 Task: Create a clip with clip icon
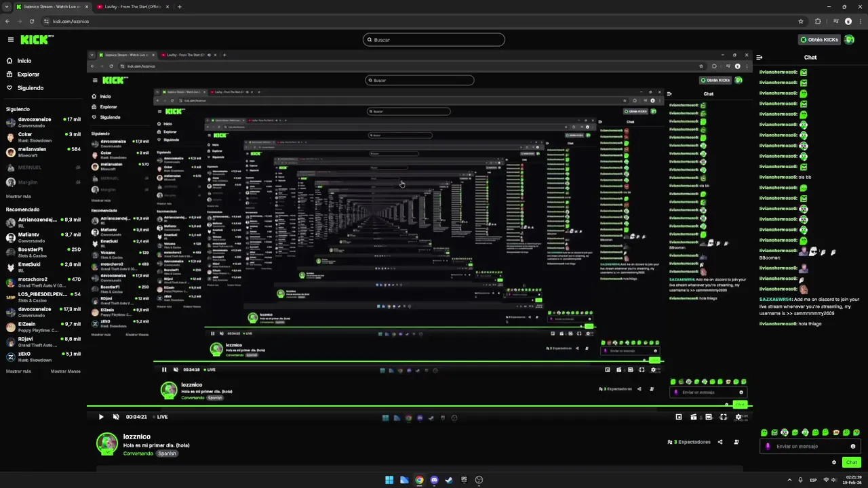coord(693,417)
